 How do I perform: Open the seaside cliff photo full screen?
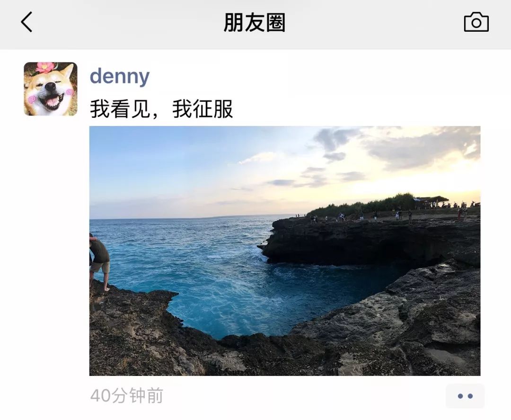pos(285,251)
